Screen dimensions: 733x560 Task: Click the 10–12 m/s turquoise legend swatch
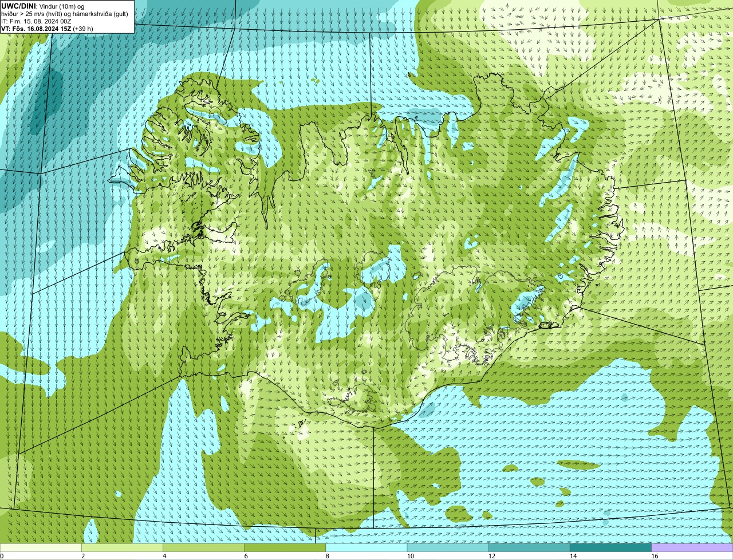pyautogui.click(x=448, y=547)
